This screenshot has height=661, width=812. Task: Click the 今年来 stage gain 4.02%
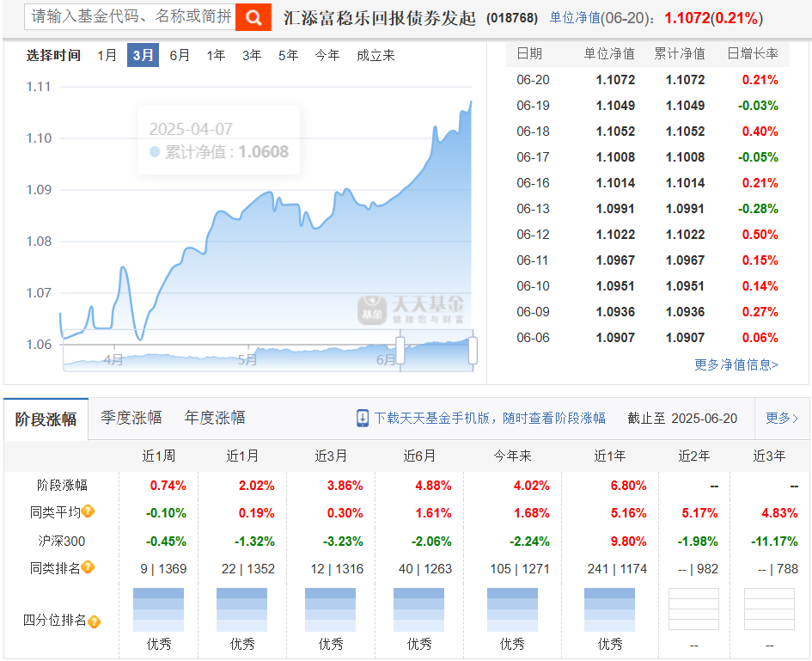531,486
